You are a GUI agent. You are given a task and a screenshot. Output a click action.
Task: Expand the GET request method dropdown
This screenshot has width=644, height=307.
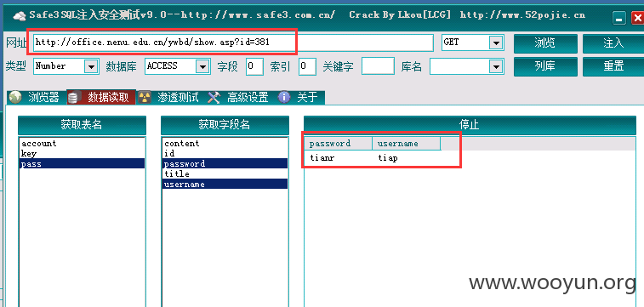(496, 43)
